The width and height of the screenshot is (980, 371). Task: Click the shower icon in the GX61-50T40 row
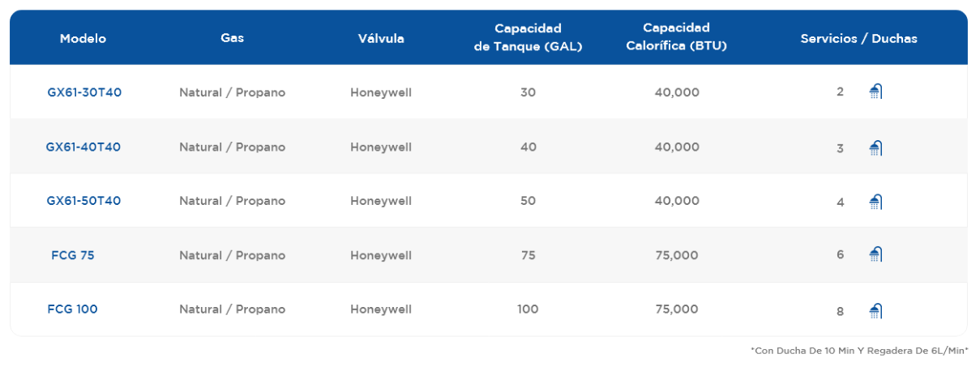pyautogui.click(x=875, y=201)
